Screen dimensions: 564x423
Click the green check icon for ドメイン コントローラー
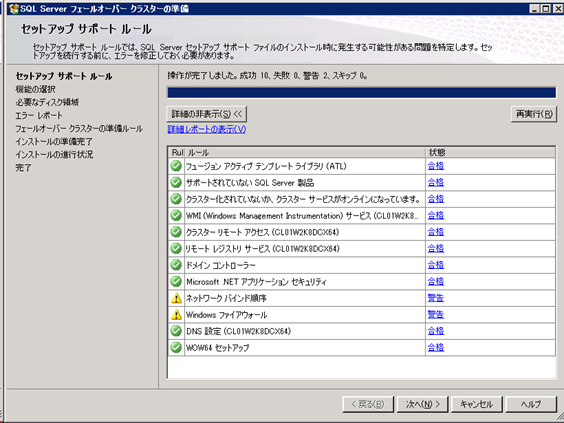pos(176,265)
